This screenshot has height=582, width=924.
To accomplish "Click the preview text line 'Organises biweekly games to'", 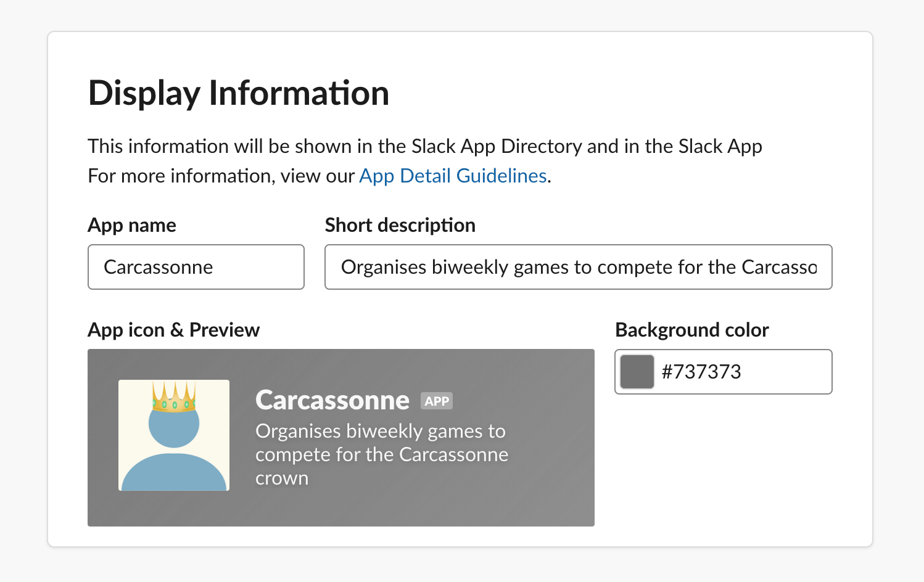I will [x=380, y=431].
